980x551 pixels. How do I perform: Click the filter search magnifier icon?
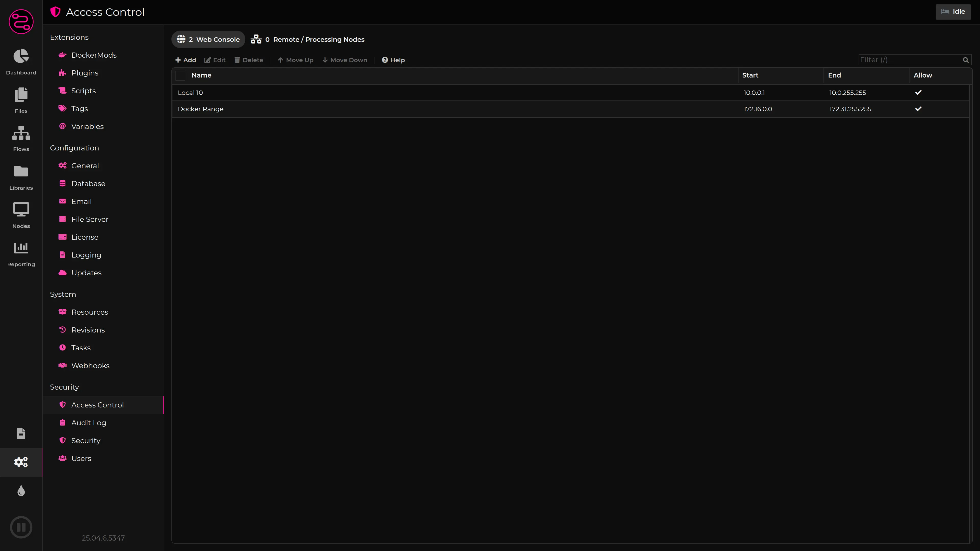point(965,60)
